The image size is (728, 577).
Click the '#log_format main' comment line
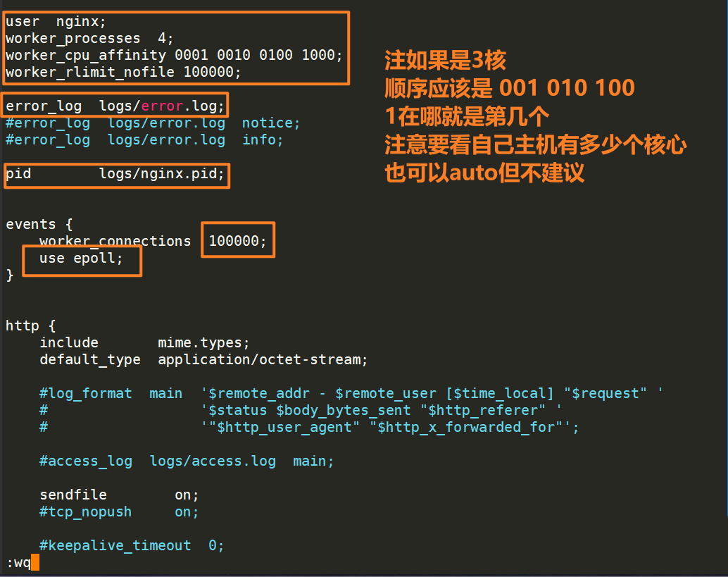coord(351,394)
